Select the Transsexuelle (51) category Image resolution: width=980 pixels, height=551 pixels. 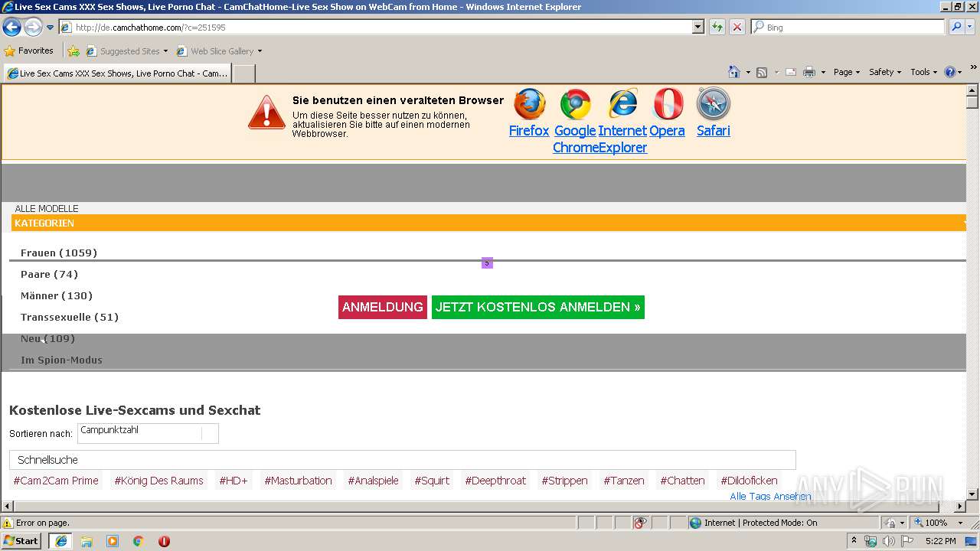click(70, 317)
